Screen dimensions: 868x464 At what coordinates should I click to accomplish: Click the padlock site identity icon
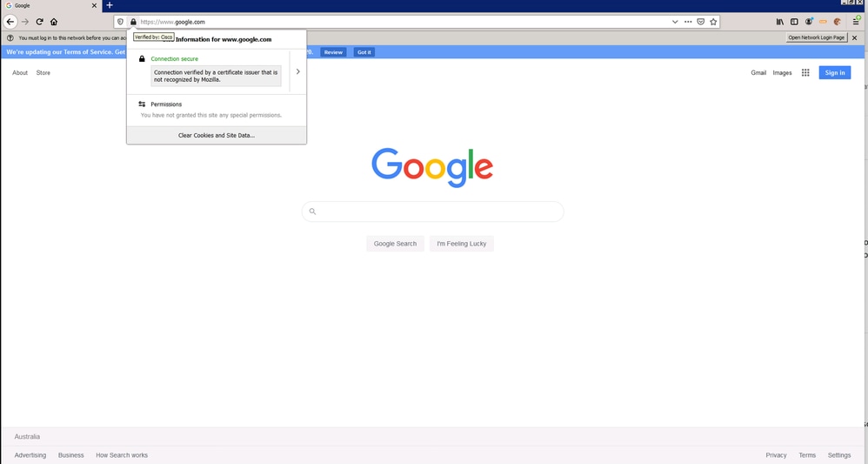coord(133,22)
